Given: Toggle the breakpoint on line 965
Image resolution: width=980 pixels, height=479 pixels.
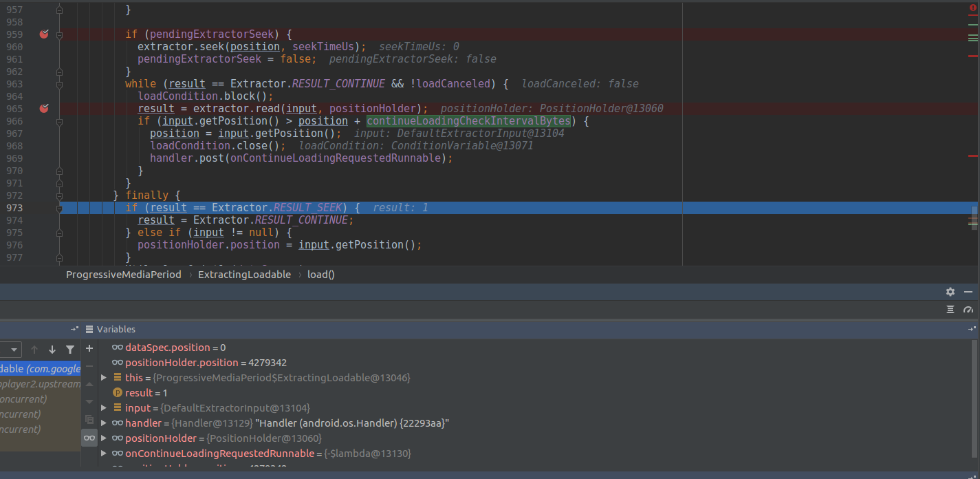Looking at the screenshot, I should pos(43,108).
